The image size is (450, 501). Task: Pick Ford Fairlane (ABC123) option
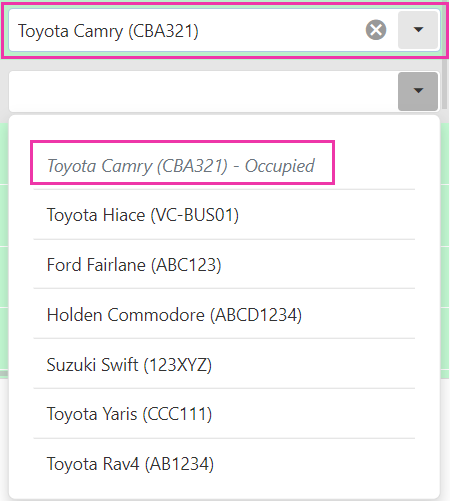pyautogui.click(x=224, y=264)
